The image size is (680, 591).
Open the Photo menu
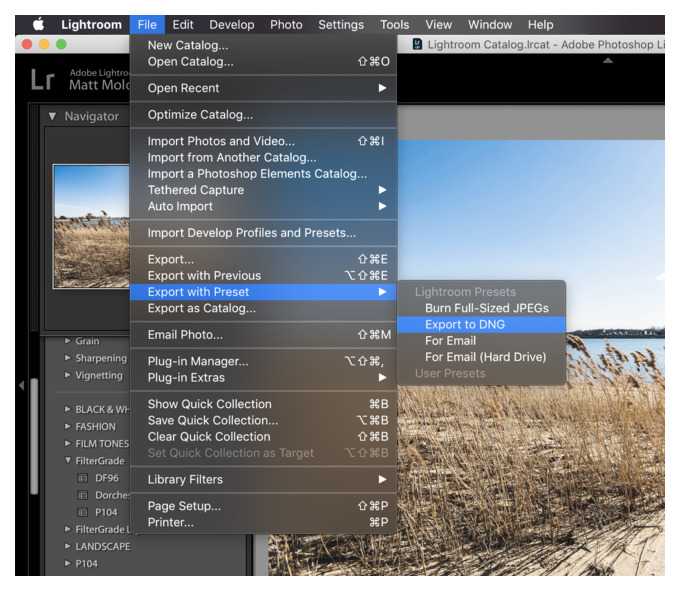286,25
